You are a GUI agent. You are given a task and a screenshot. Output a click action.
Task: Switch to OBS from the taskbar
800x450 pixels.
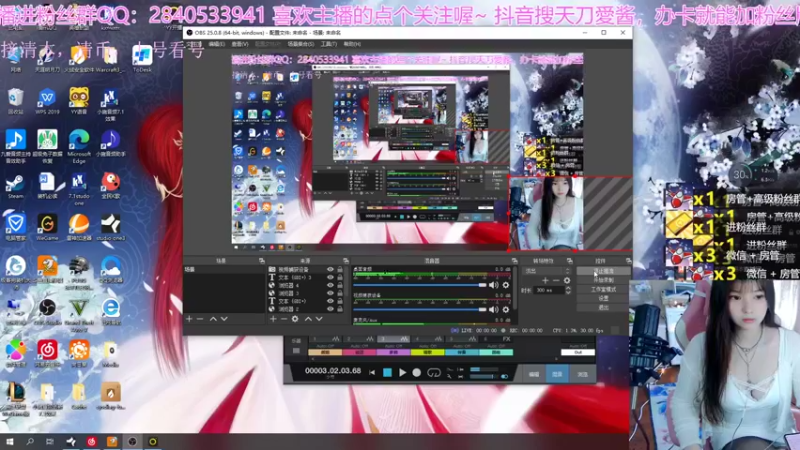[x=132, y=442]
